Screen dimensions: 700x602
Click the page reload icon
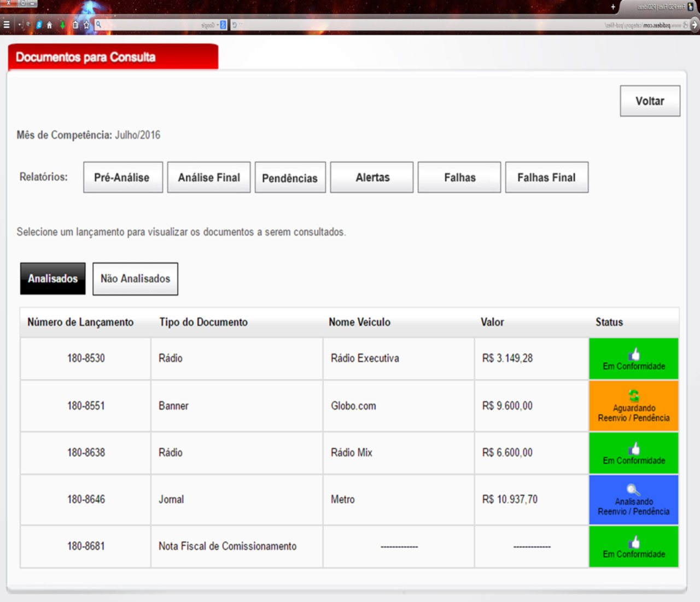[235, 25]
